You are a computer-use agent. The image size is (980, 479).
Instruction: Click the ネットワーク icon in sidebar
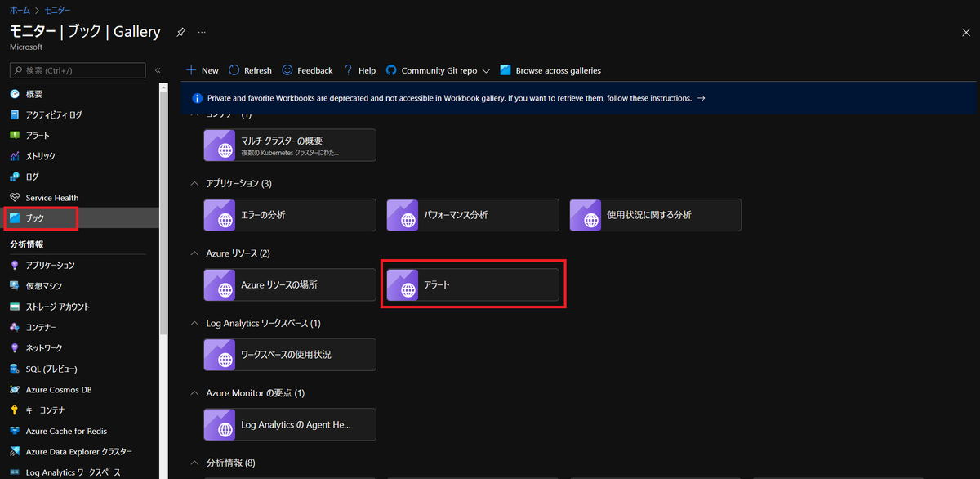pos(15,348)
